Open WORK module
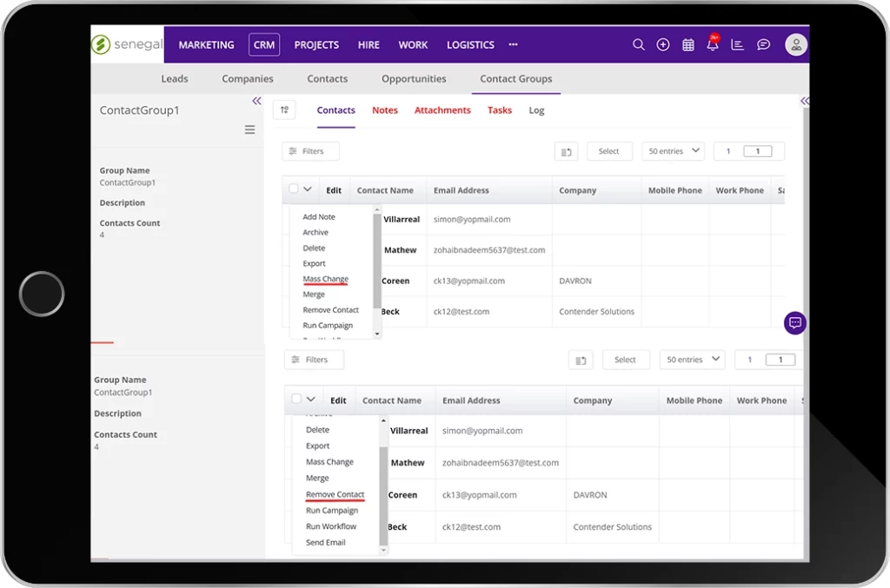 coord(413,45)
